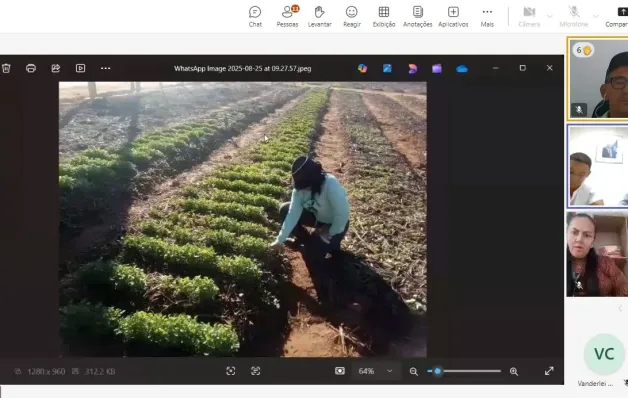Open the blue photo editor app icon
628x398 pixels.
tap(387, 68)
